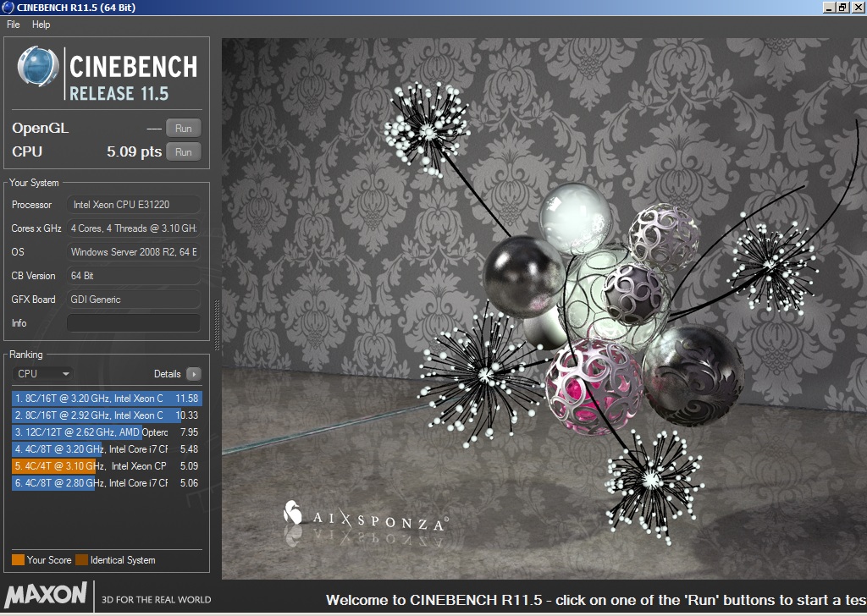Open the Help menu

coord(41,25)
